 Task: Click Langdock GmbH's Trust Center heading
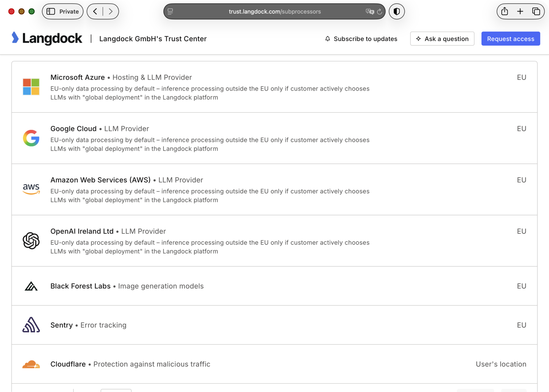[153, 39]
